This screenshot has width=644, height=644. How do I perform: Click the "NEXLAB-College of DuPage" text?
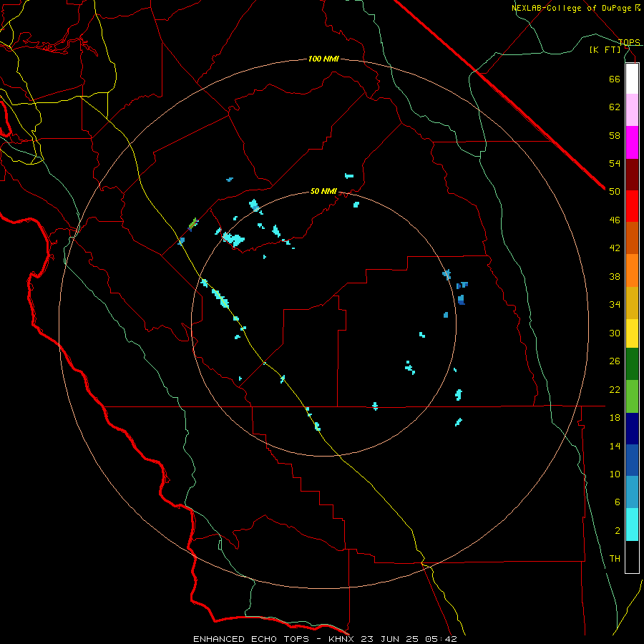[571, 8]
